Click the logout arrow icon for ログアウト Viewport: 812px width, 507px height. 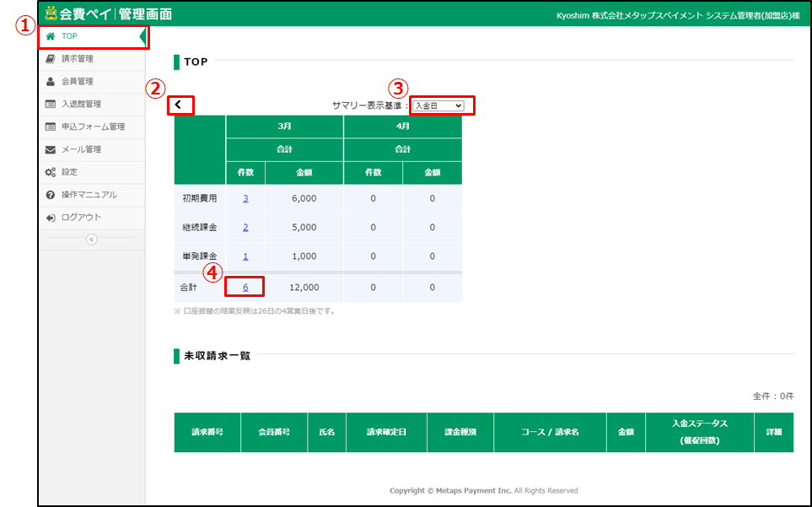tap(51, 218)
